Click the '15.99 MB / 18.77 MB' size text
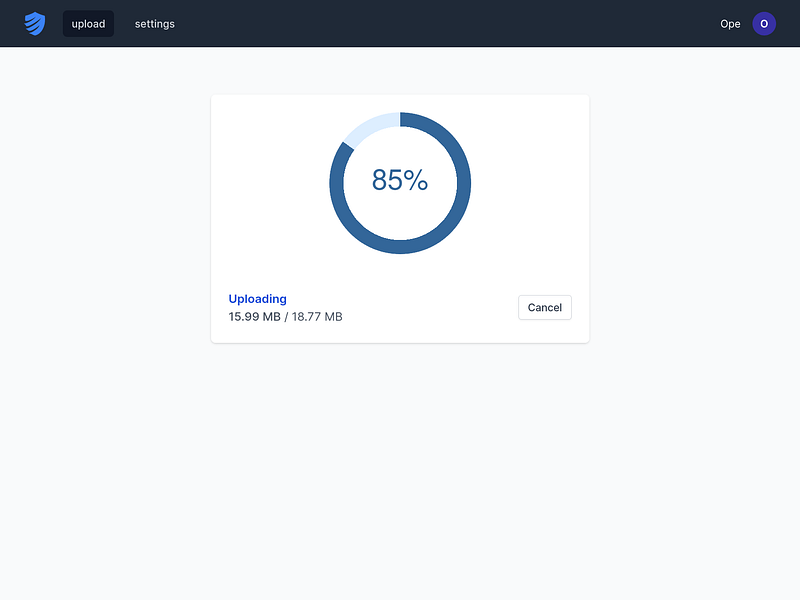The width and height of the screenshot is (800, 600). (285, 316)
